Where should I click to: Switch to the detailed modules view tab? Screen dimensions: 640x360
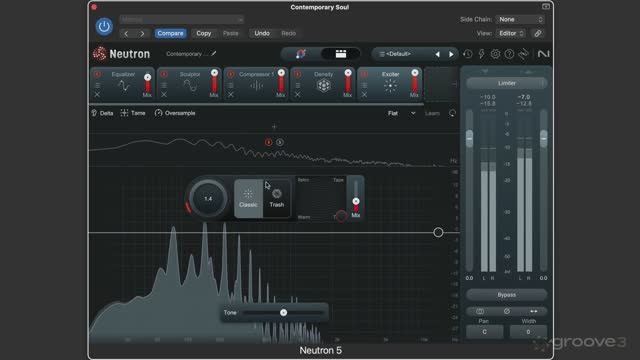click(x=340, y=54)
